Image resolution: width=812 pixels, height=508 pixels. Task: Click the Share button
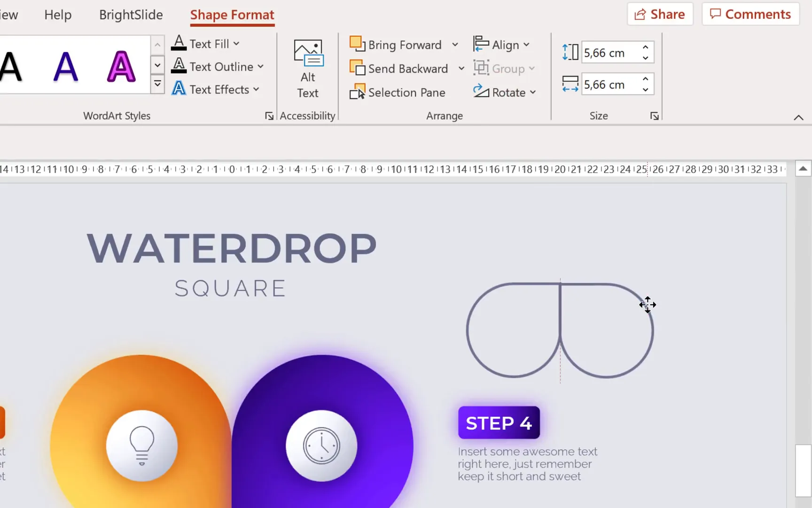(660, 14)
